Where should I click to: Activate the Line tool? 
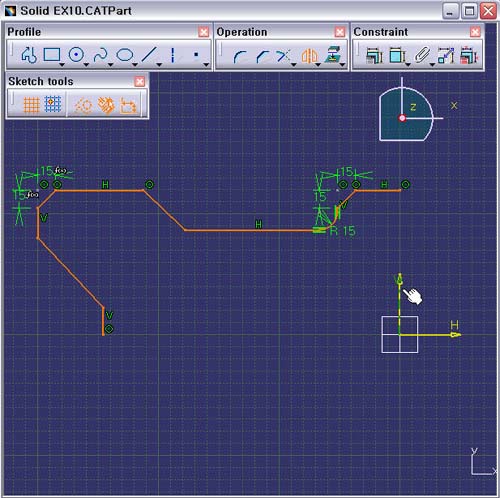click(149, 55)
